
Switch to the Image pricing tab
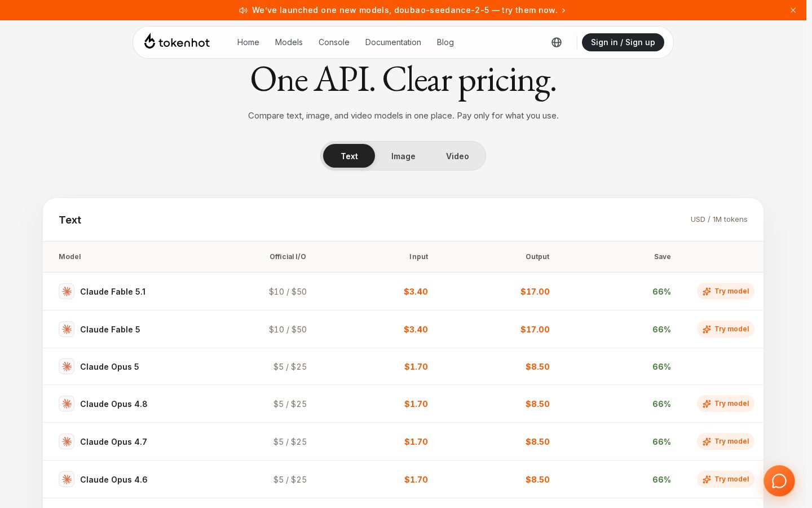coord(403,156)
